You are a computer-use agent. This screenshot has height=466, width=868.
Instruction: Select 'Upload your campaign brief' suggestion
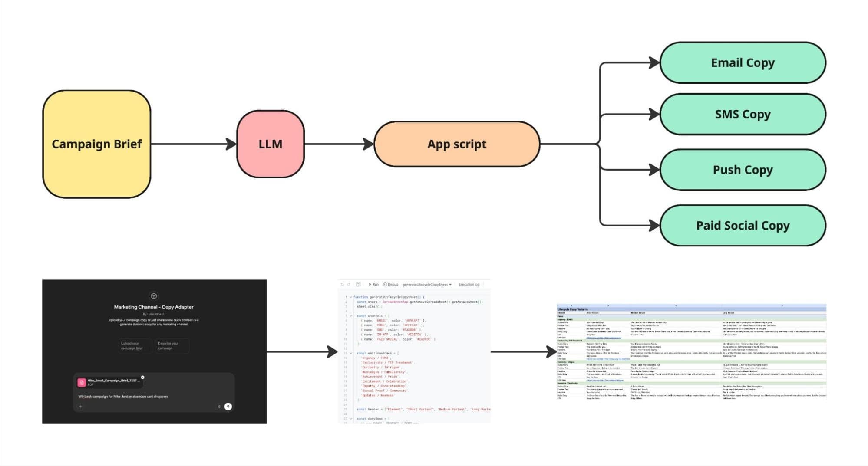coord(135,346)
